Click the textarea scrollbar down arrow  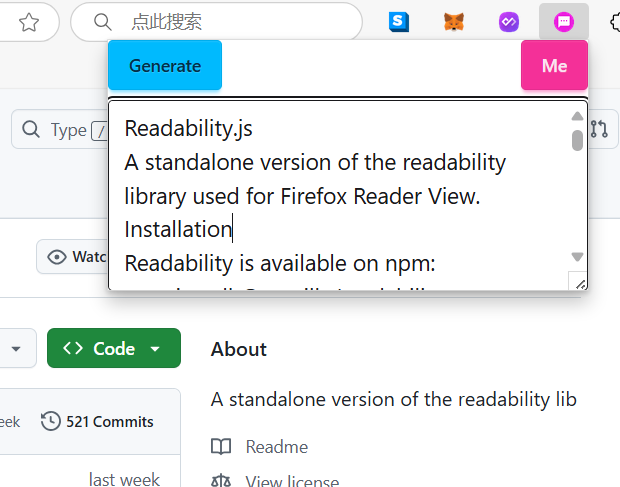pyautogui.click(x=577, y=257)
